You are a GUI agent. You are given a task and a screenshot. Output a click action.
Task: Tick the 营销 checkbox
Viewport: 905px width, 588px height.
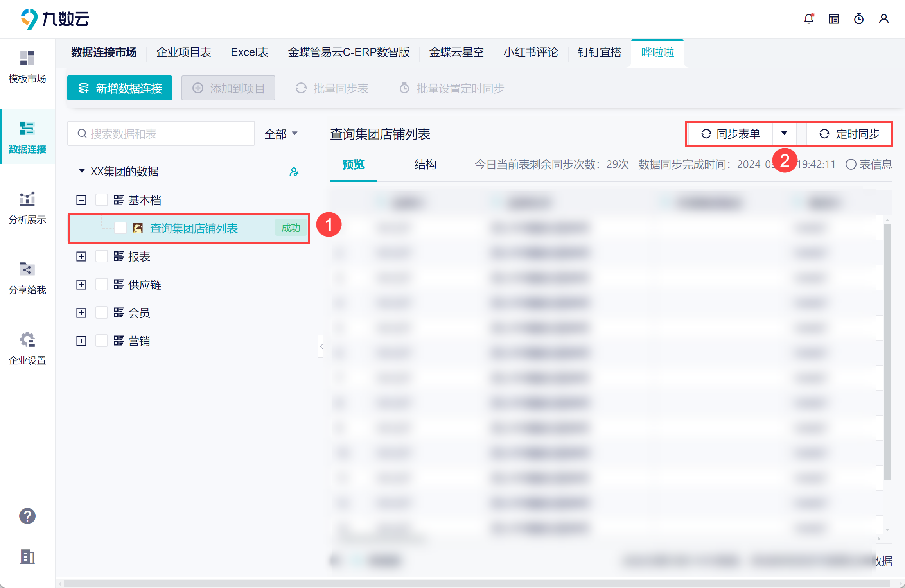click(x=102, y=341)
